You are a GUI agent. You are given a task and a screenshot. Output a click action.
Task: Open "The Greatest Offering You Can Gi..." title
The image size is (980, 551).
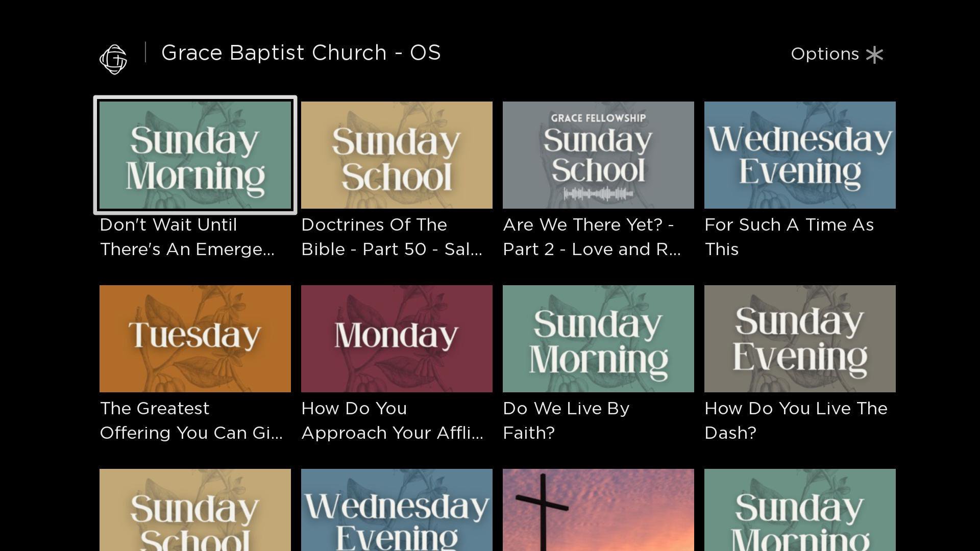[x=191, y=421]
